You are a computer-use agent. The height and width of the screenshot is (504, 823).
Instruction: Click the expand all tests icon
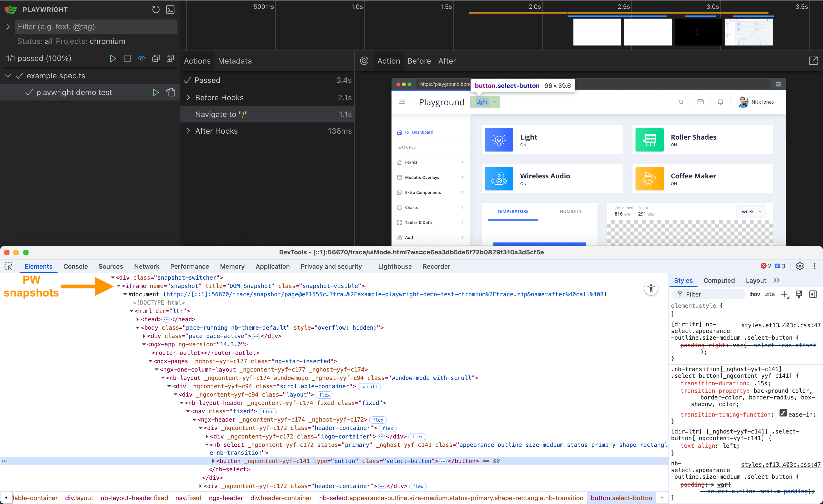pyautogui.click(x=170, y=58)
